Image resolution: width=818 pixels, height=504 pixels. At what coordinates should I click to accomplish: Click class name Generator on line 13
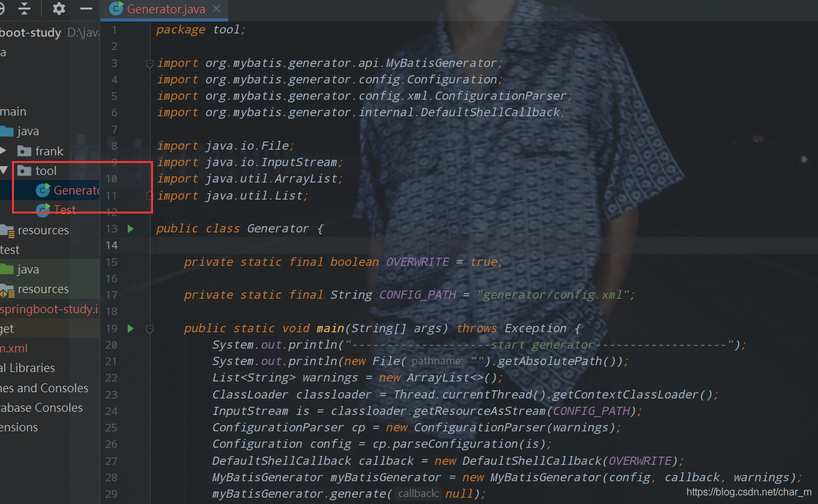coord(278,229)
